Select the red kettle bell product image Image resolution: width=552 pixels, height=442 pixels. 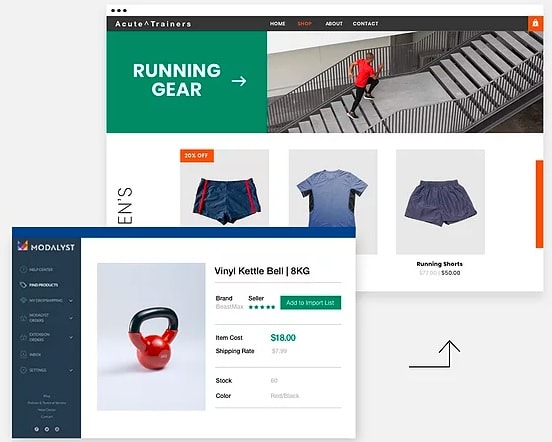151,336
